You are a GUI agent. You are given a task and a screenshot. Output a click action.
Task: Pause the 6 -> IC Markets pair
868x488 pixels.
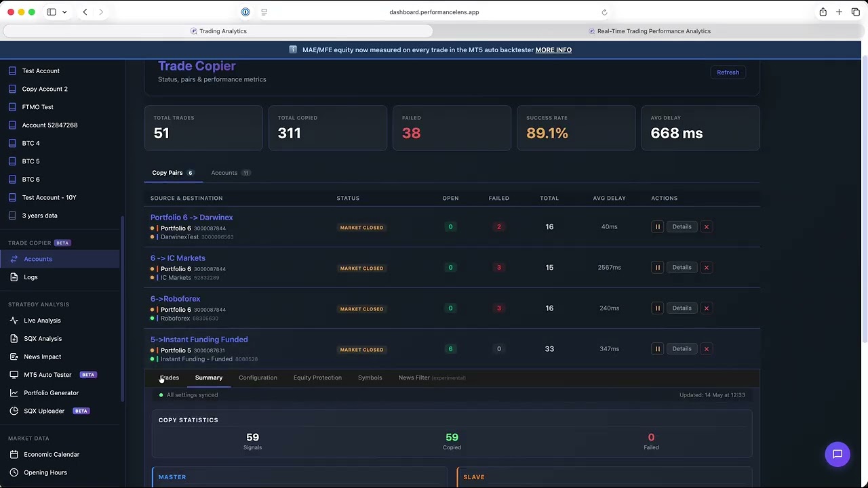pyautogui.click(x=657, y=268)
